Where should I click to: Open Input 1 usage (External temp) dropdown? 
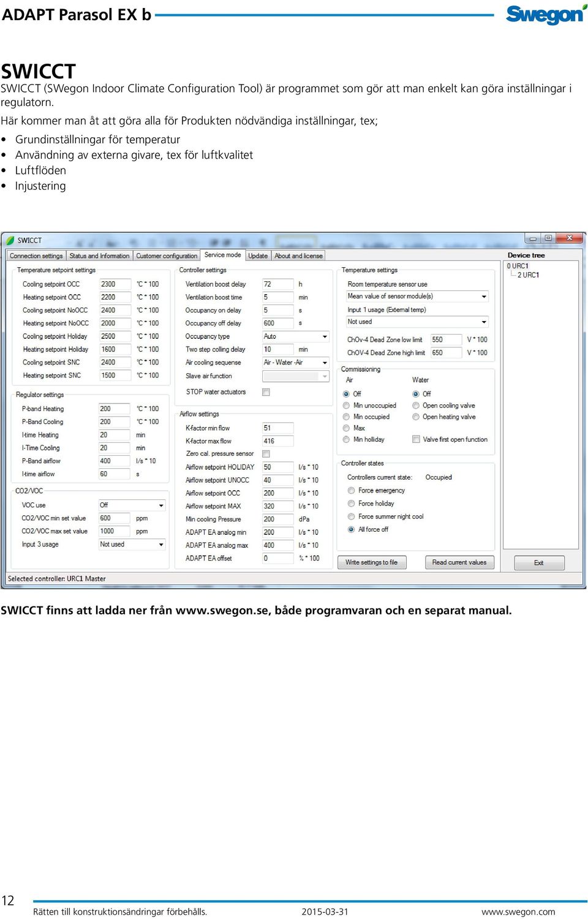417,322
